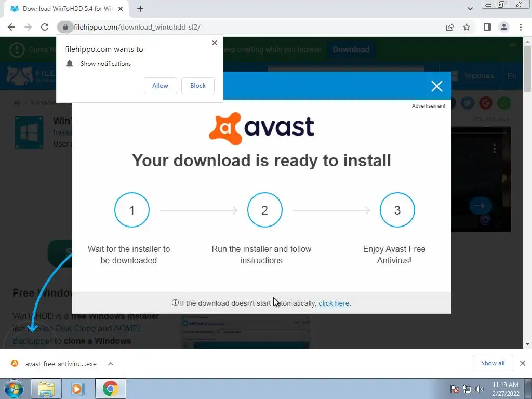This screenshot has height=399, width=532.
Task: Open Chrome side panel
Action: (487, 27)
